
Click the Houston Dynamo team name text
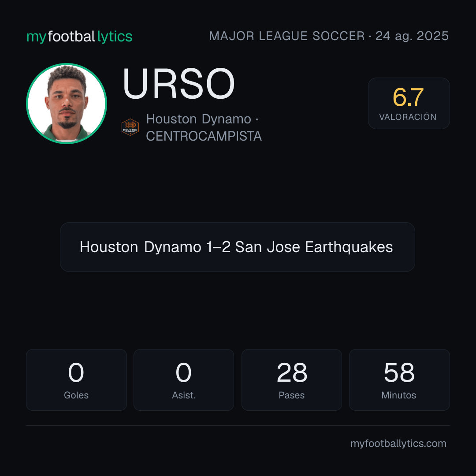198,119
